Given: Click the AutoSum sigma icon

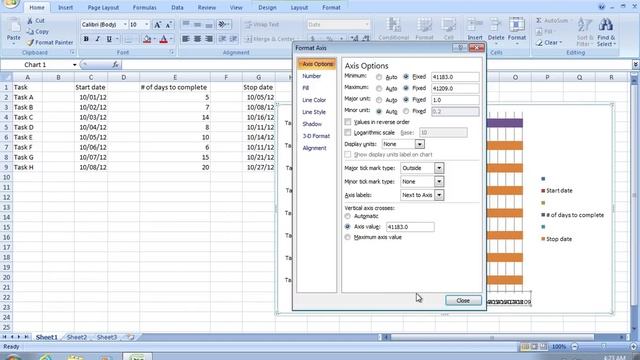Looking at the screenshot, I should tap(539, 20).
